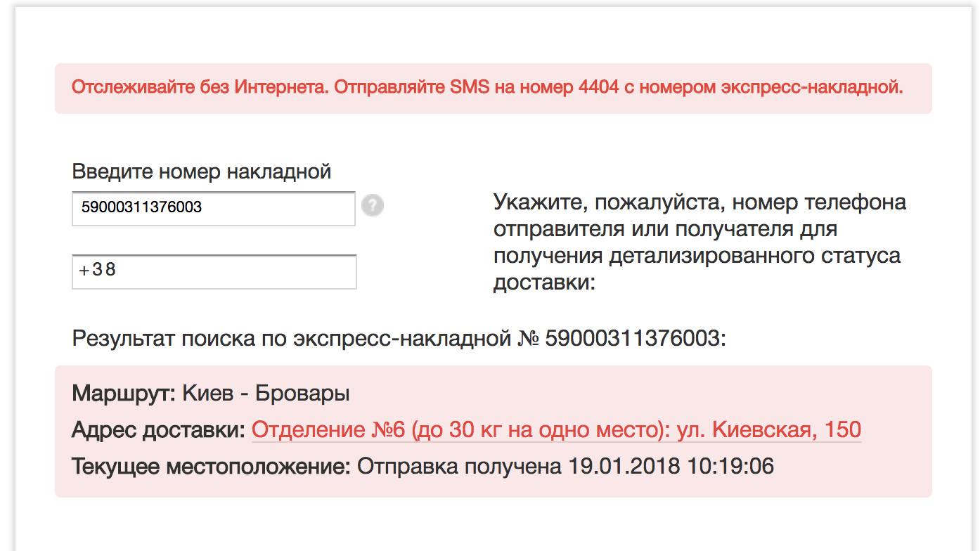Click the question mark help icon
Screen dimensions: 980x551
(373, 206)
